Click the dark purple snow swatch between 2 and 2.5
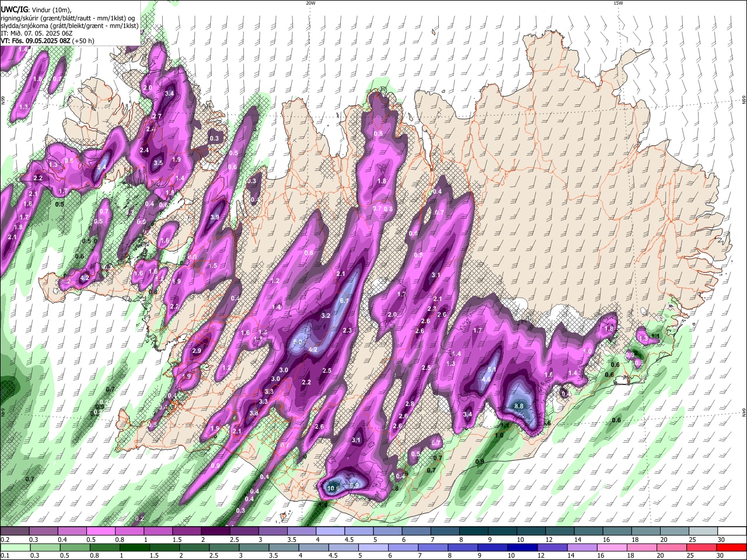 pos(215,531)
